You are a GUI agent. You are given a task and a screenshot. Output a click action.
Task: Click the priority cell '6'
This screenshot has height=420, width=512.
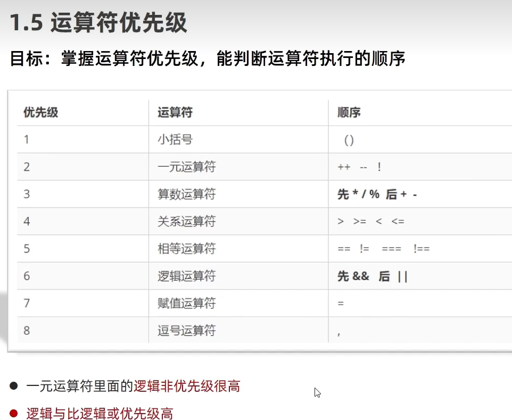tap(27, 276)
